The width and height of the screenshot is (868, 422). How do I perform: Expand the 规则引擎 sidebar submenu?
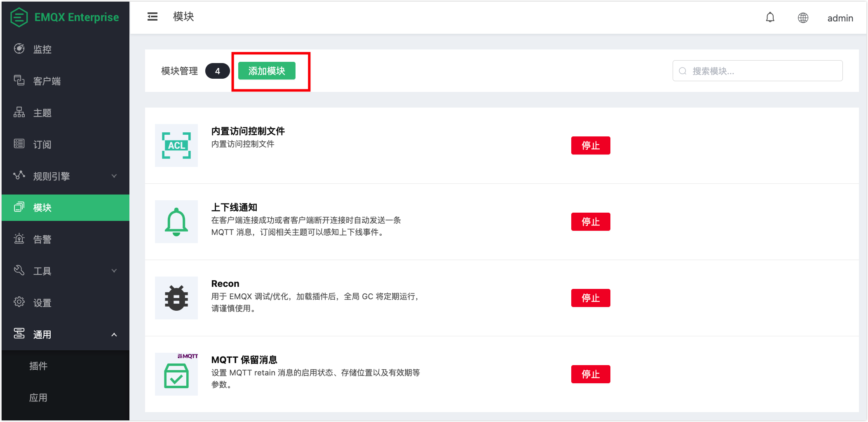pyautogui.click(x=65, y=176)
